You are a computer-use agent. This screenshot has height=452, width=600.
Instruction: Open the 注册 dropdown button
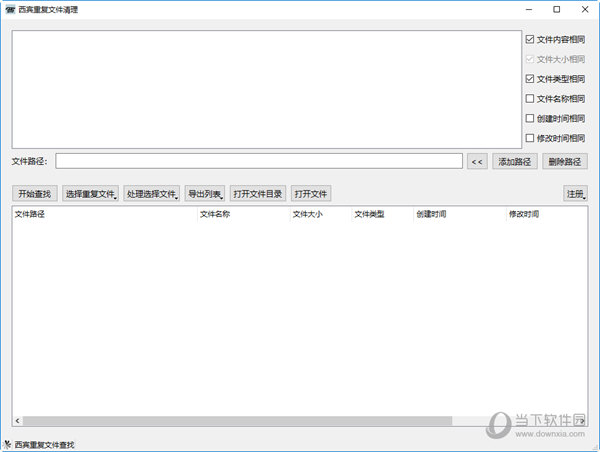576,194
